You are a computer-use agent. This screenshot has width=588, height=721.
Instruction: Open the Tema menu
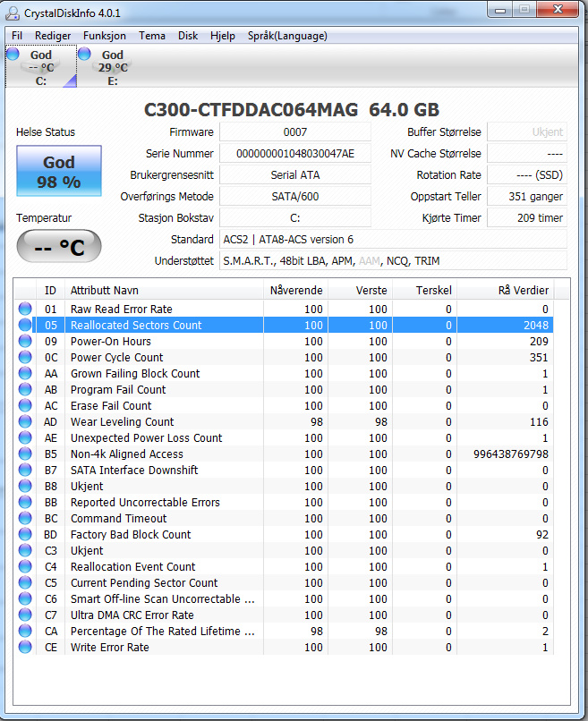[152, 36]
